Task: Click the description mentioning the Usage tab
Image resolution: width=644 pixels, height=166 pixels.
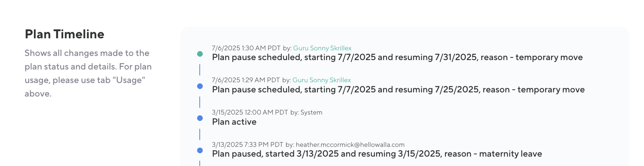Action: [x=88, y=73]
